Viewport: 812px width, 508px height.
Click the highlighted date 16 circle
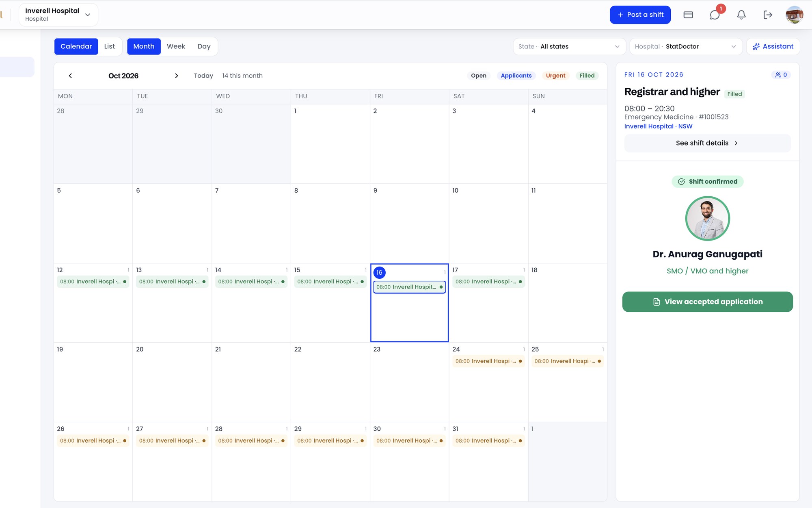(x=379, y=273)
